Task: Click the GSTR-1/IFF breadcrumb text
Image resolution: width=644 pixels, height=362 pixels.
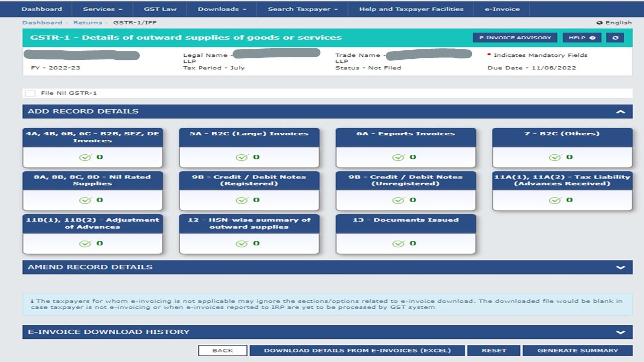Action: pyautogui.click(x=135, y=23)
